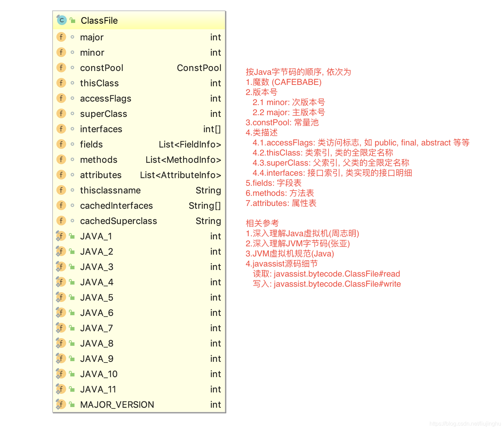Viewport: 504px width, 430px height.
Task: Click the field icon for minor
Action: click(61, 52)
